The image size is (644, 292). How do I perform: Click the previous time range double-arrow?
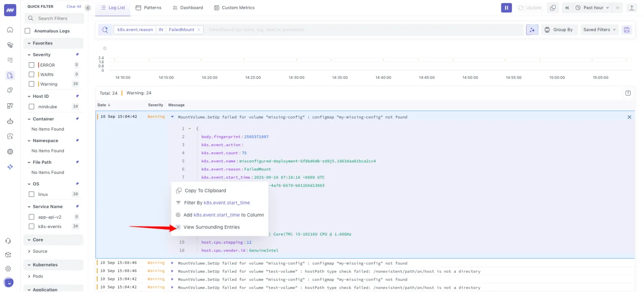pyautogui.click(x=567, y=8)
